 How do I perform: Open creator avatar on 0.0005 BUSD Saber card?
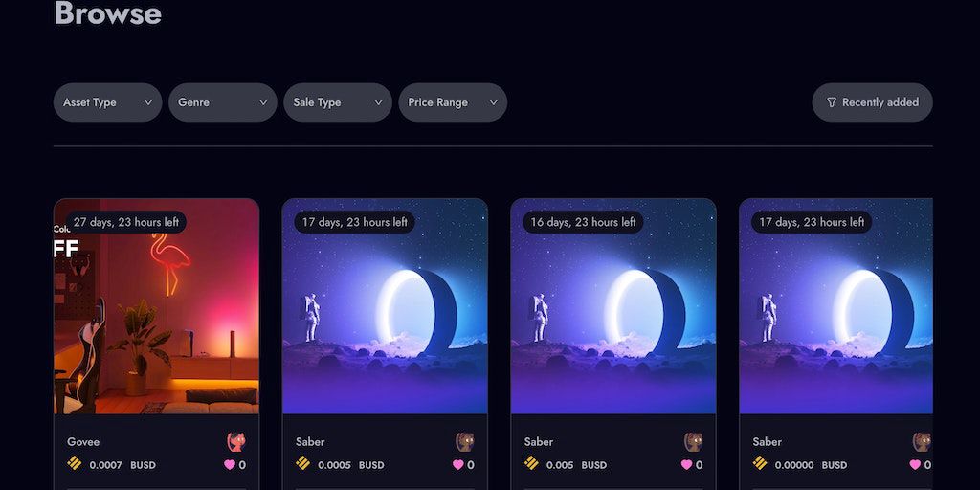tap(464, 441)
